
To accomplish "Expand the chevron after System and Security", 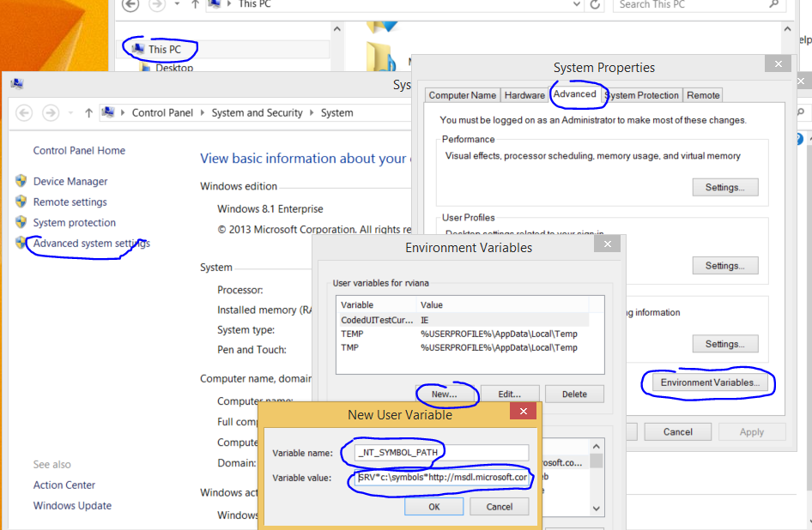I will click(x=312, y=112).
